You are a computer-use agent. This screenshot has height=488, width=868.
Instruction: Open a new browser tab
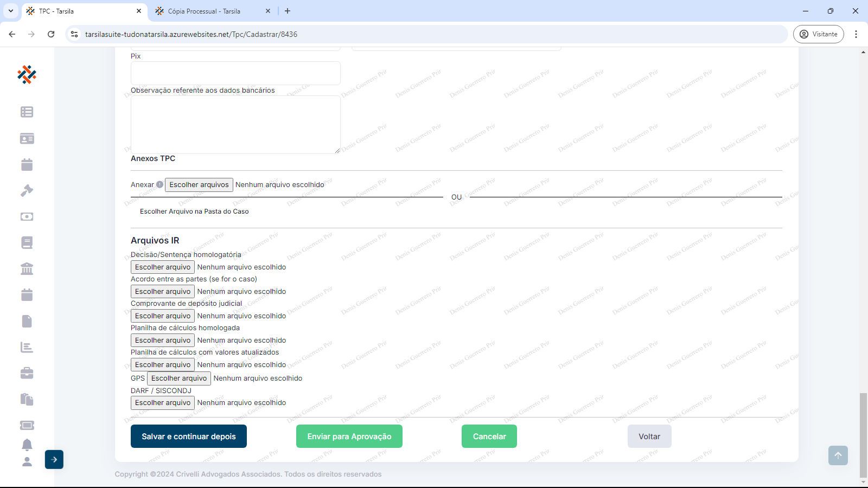point(288,11)
